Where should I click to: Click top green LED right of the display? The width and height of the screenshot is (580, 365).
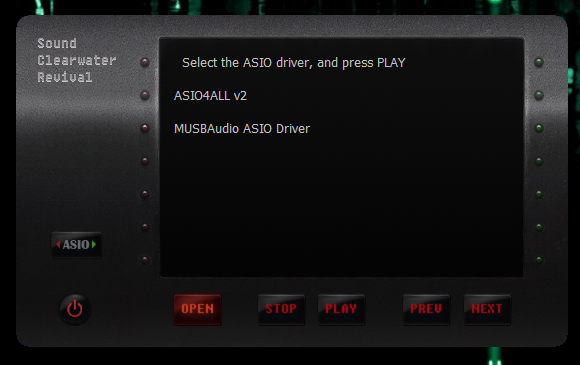(x=539, y=62)
